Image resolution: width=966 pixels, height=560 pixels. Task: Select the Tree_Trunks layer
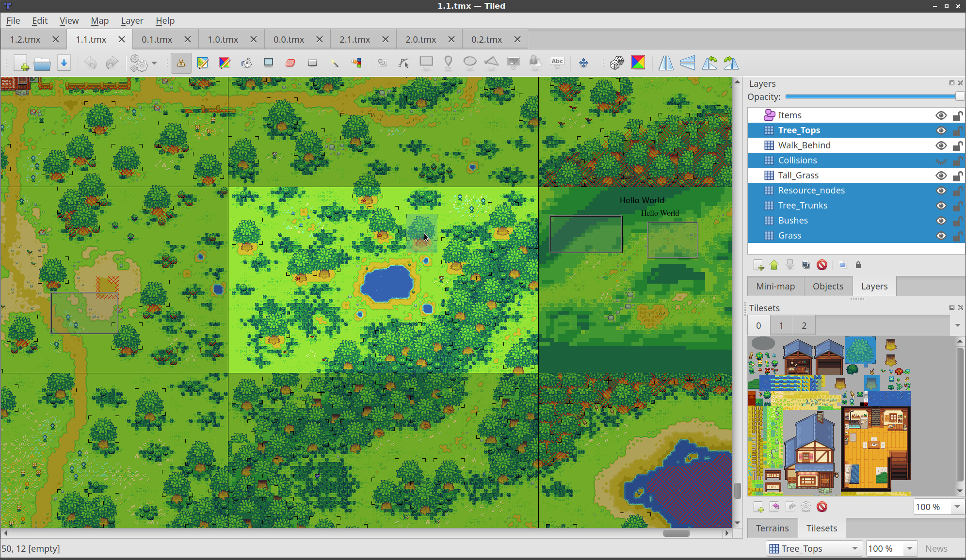(x=804, y=205)
